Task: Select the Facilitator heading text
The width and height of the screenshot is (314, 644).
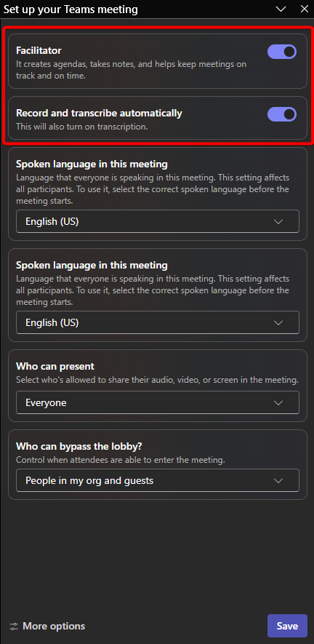Action: point(39,50)
